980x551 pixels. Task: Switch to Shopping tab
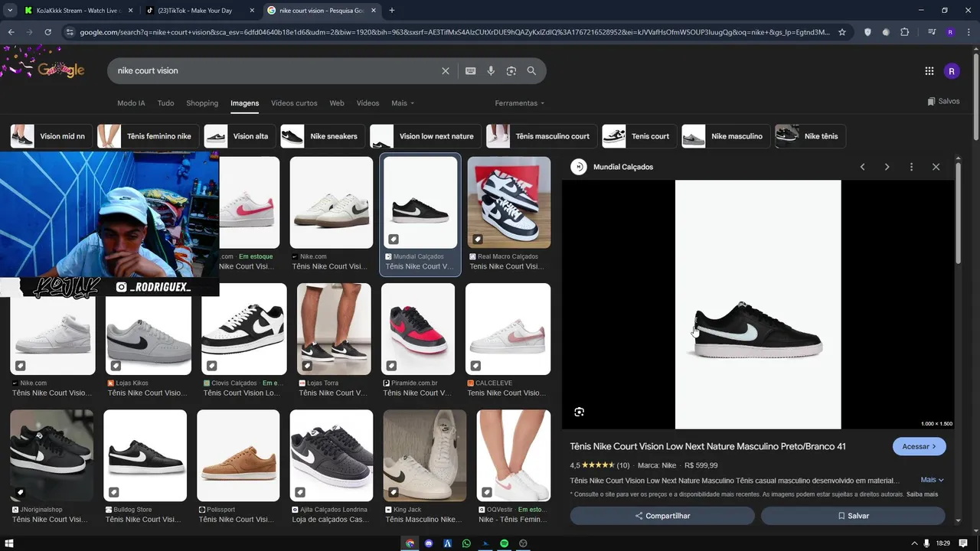[x=202, y=103]
